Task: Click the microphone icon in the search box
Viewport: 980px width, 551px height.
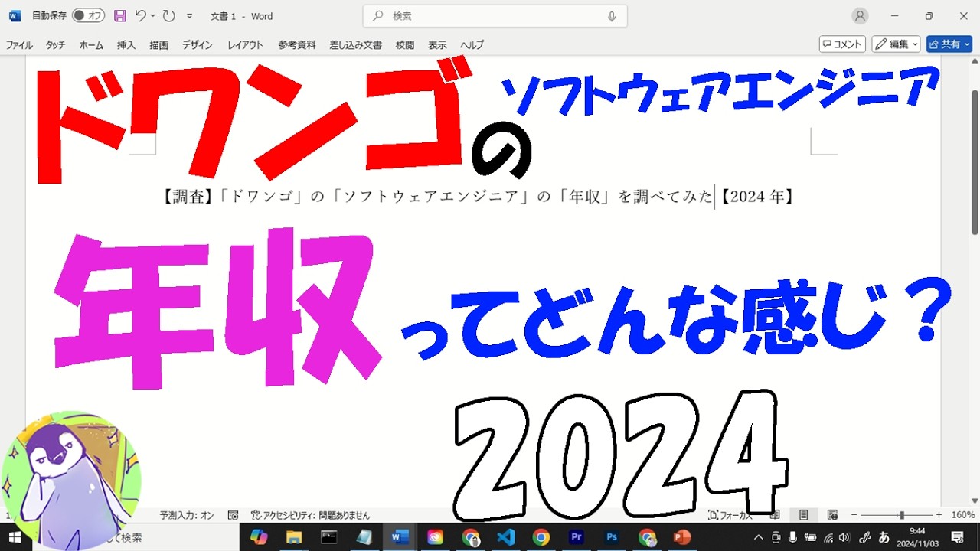Action: click(x=612, y=16)
